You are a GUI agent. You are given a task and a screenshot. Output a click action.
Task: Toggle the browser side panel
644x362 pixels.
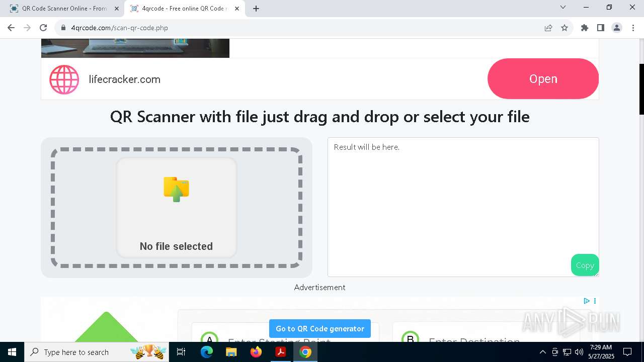coord(601,28)
